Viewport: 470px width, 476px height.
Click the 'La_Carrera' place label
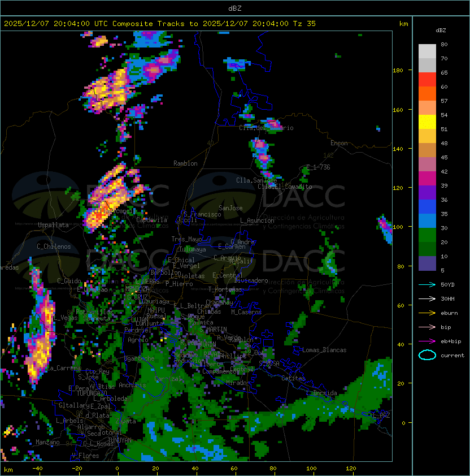pyautogui.click(x=64, y=368)
